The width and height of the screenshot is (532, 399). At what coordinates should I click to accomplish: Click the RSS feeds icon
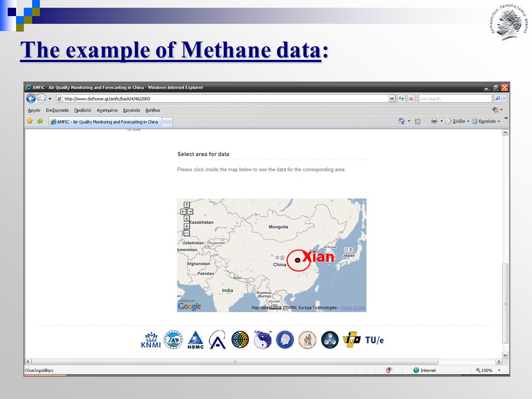418,121
